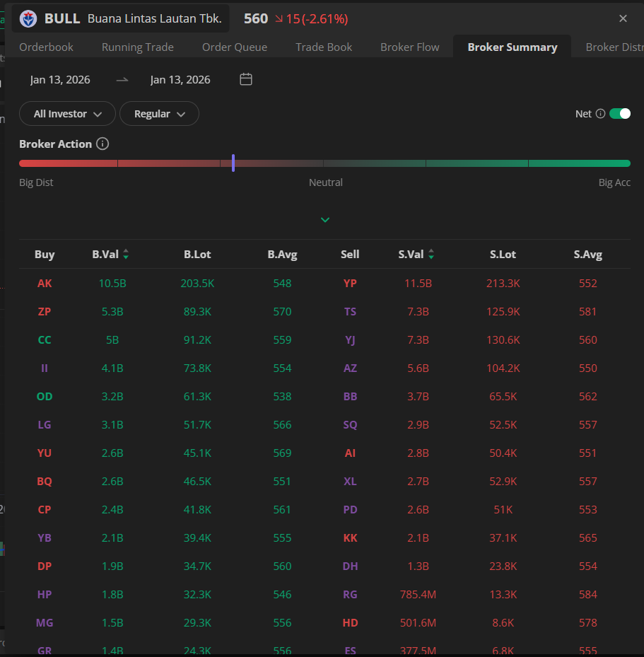Screen dimensions: 644x657
Task: Switch to the Broker Flow tab
Action: 409,47
